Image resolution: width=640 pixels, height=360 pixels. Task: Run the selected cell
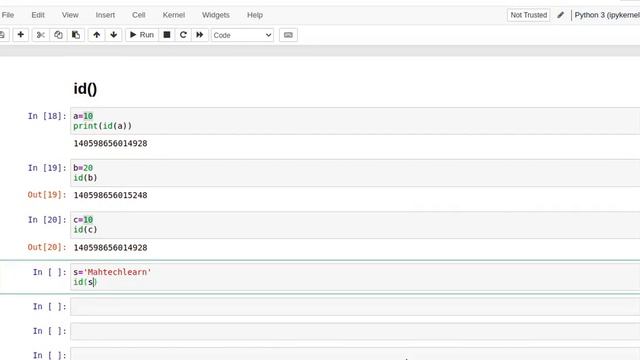coord(142,35)
